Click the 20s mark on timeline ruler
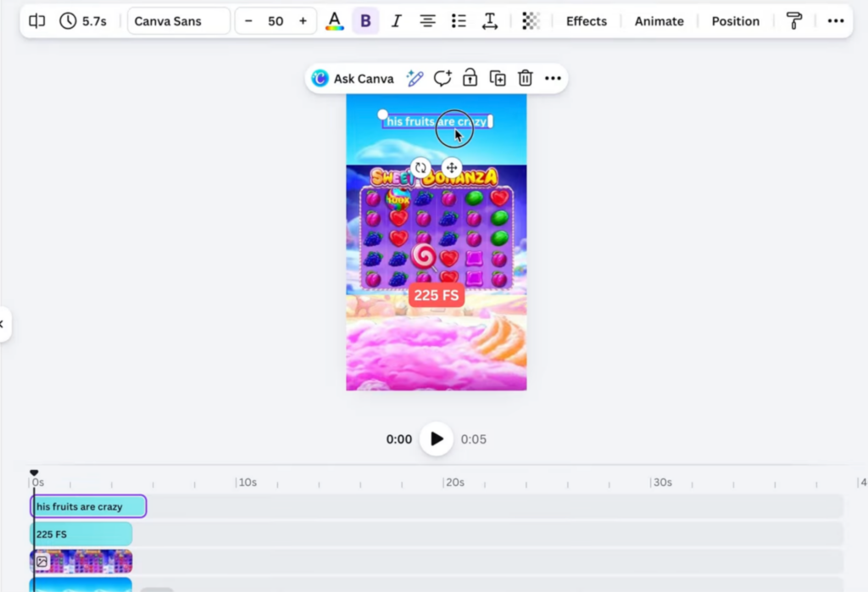 pyautogui.click(x=454, y=483)
